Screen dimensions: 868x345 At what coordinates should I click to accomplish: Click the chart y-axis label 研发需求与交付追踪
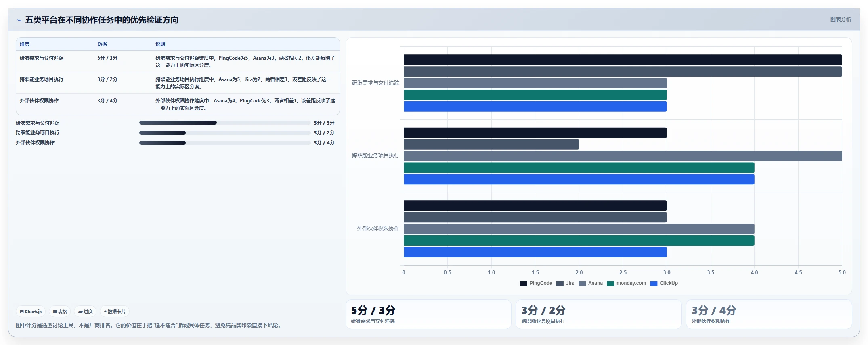click(375, 83)
